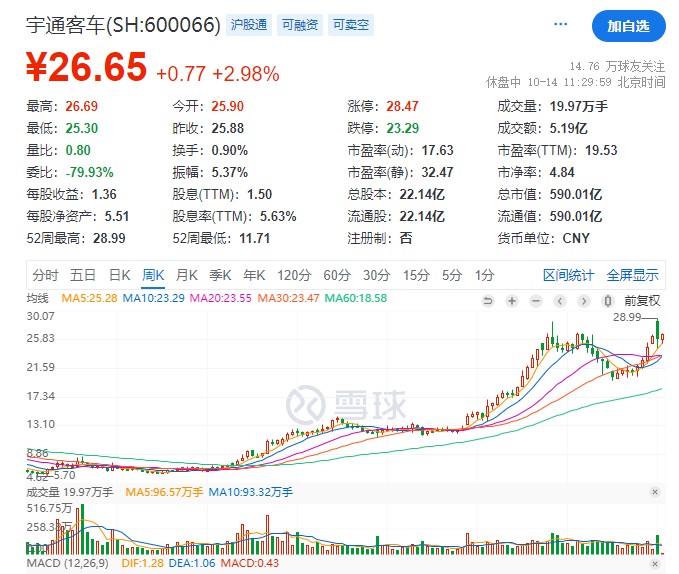Click the MA30:23.47 moving average label
This screenshot has width=679, height=574.
coord(288,298)
